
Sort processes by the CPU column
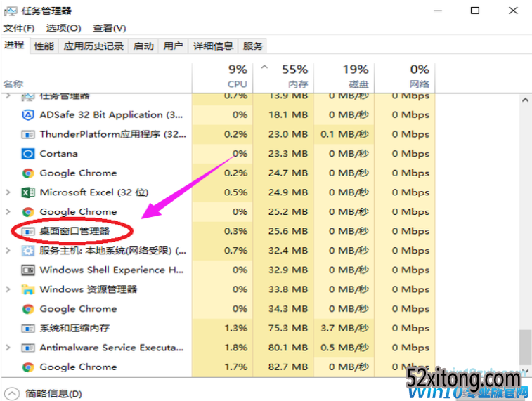(223, 78)
